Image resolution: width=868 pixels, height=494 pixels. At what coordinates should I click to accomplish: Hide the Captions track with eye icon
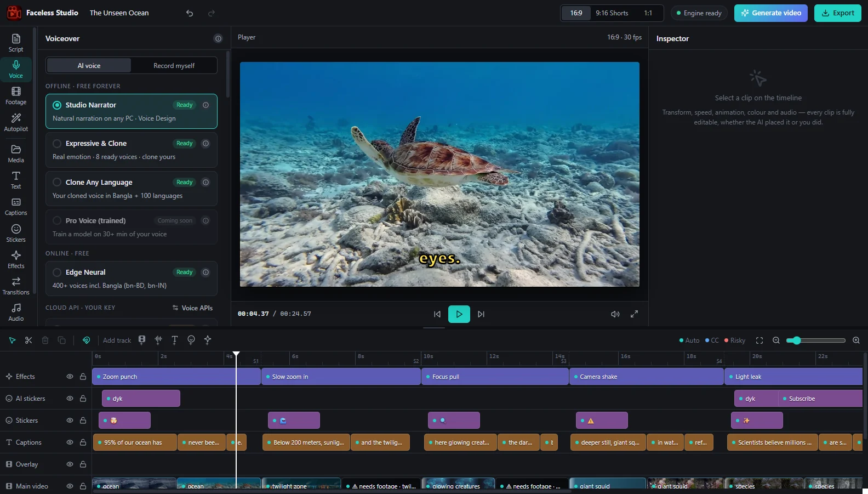[x=70, y=442]
